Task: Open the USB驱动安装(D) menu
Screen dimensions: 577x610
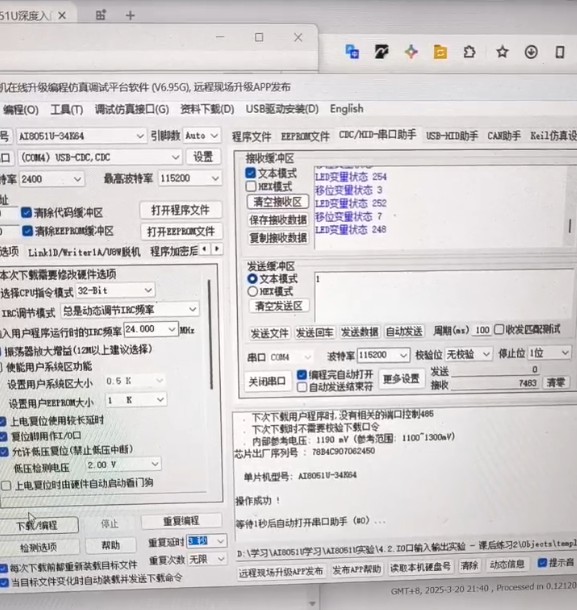Action: (x=282, y=109)
